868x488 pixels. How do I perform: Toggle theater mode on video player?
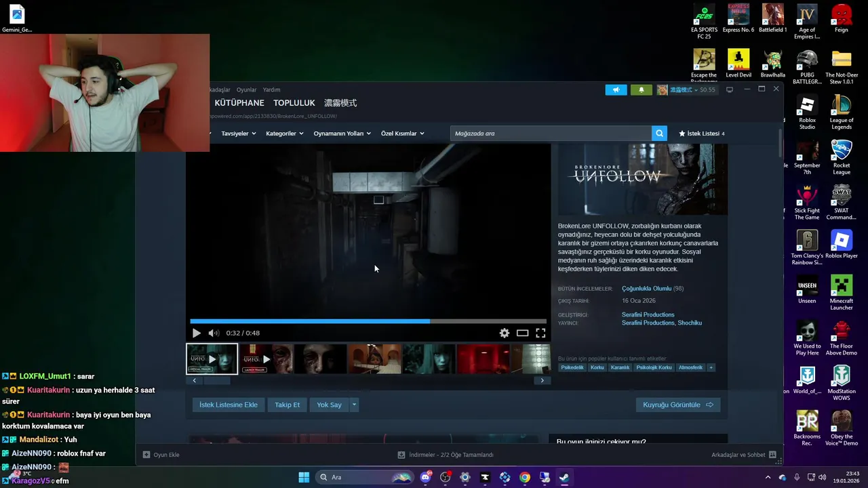point(522,333)
